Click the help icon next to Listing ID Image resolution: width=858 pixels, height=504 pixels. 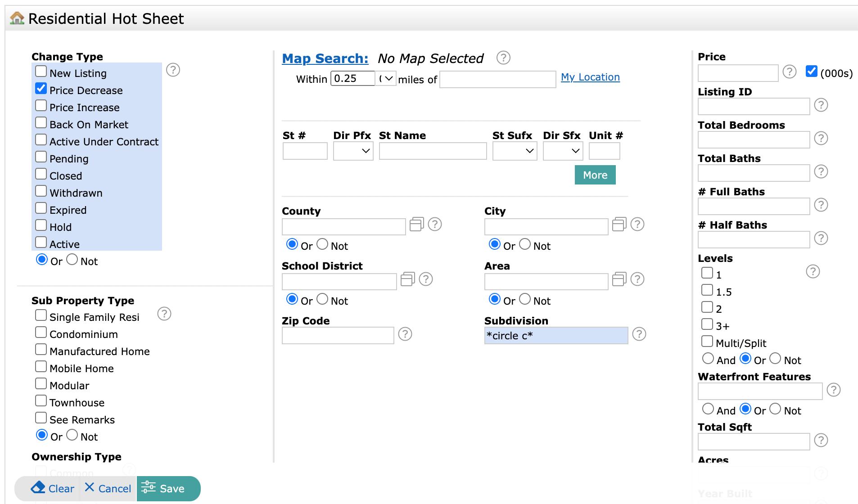pyautogui.click(x=821, y=105)
